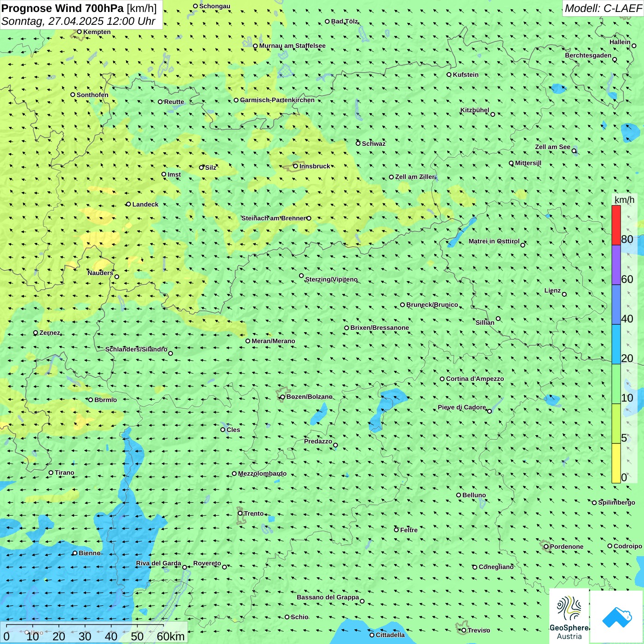Click the 'Steinach am Brenner' label

pyautogui.click(x=274, y=218)
